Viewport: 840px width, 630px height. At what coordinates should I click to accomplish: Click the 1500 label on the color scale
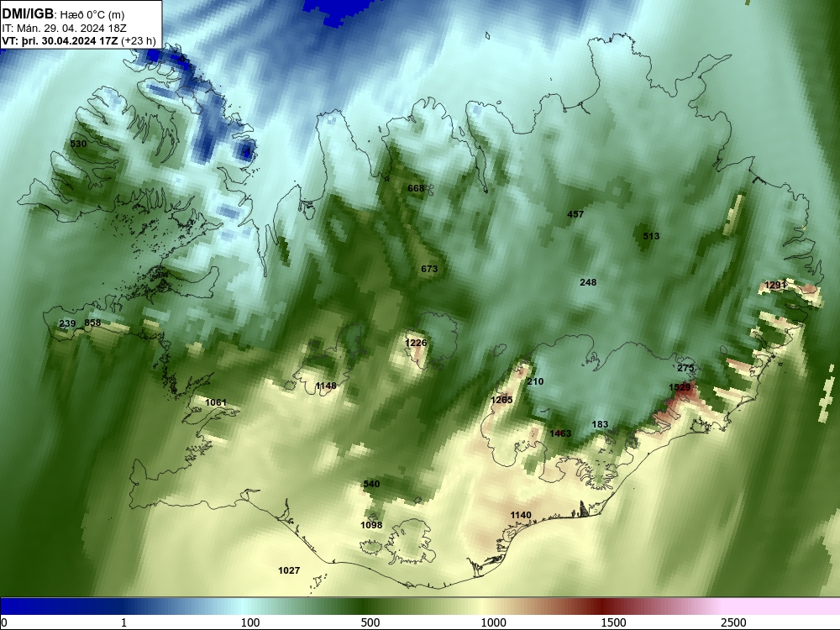click(x=613, y=622)
